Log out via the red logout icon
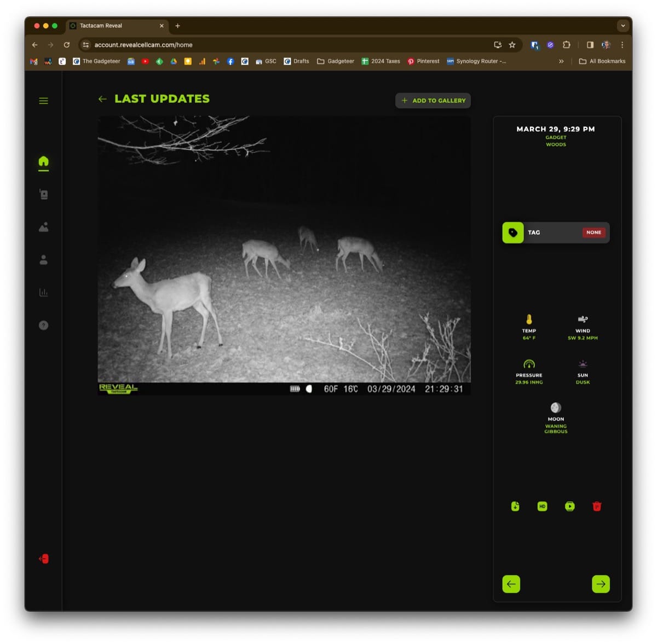This screenshot has height=644, width=657. [44, 558]
